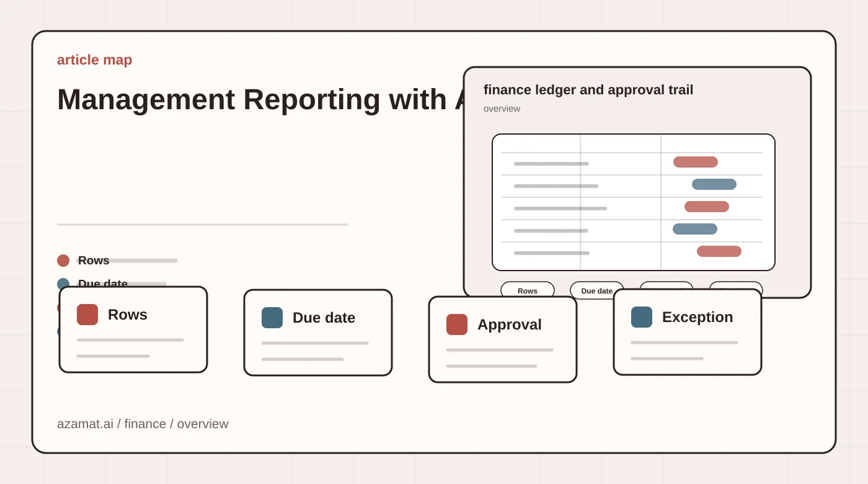Viewport: 868px width, 484px height.
Task: Click the "overview" subtitle in the ledger panel
Action: point(502,109)
